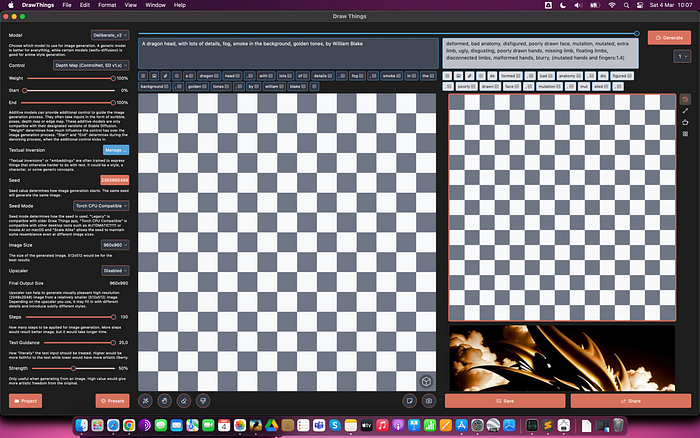Screen dimensions: 700x438
Task: Click circled x icon in positive token bar start
Action: pos(176,76)
